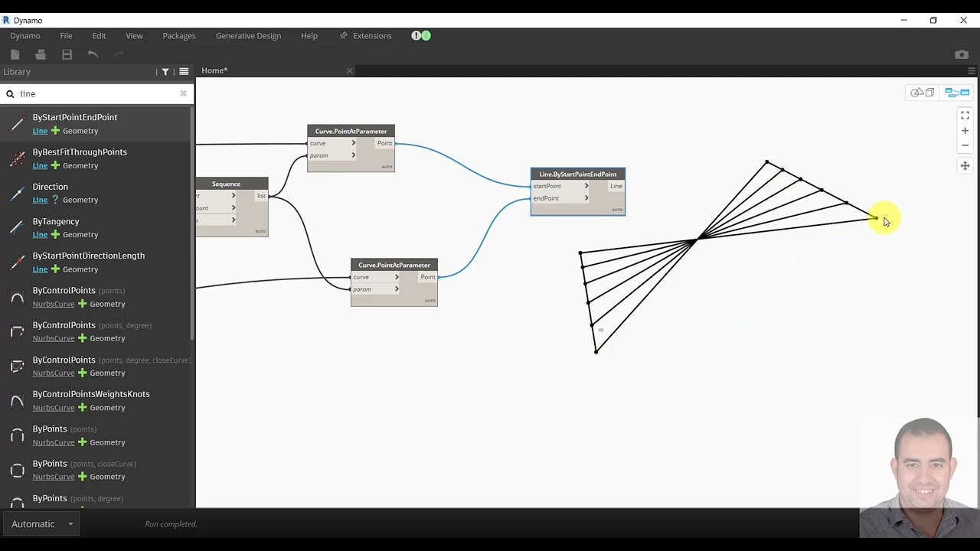Click startPoint port chevron on Line.ByStartPointEndPoint
The width and height of the screenshot is (980, 551).
tap(586, 186)
